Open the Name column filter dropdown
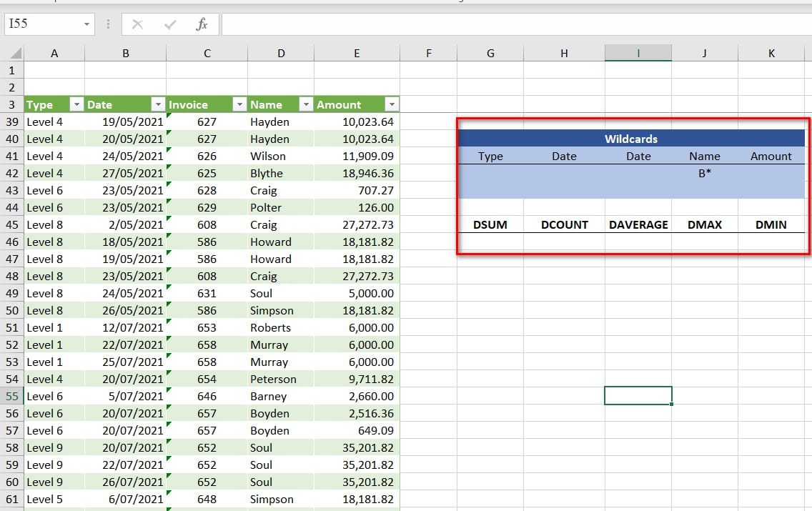This screenshot has height=511, width=812. (x=306, y=104)
